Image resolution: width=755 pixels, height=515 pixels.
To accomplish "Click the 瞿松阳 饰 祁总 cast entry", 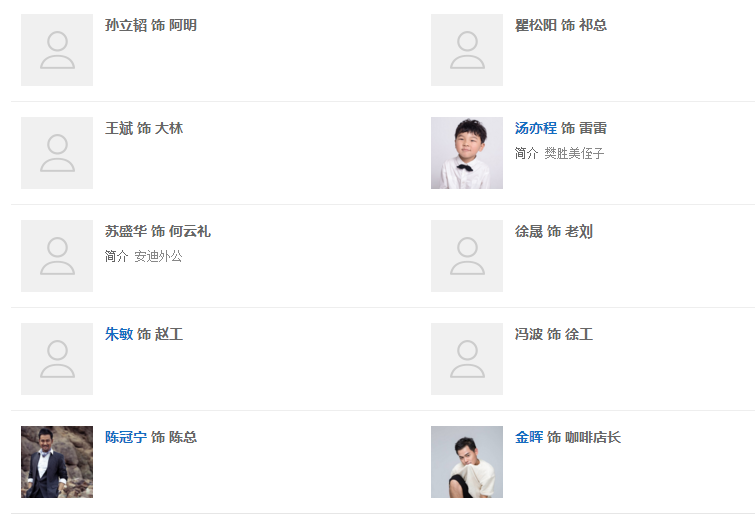I will pyautogui.click(x=561, y=25).
